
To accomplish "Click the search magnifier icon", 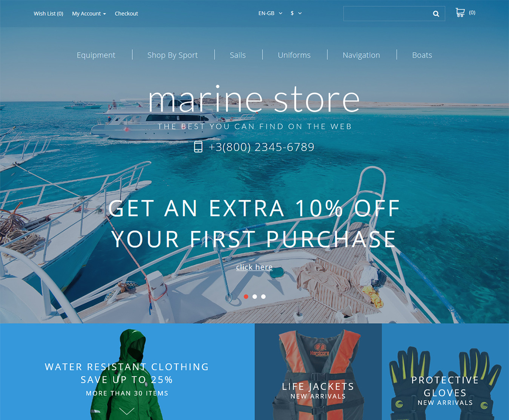I will pyautogui.click(x=436, y=14).
